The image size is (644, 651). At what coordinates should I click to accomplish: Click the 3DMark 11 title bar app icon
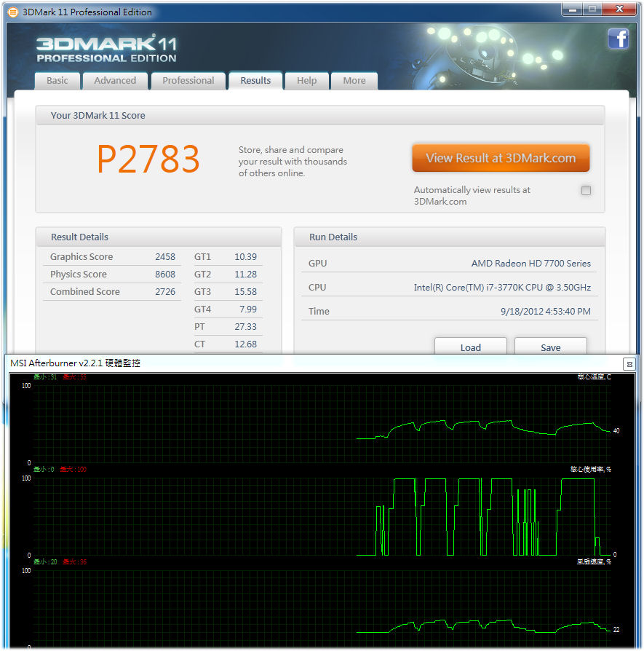13,12
